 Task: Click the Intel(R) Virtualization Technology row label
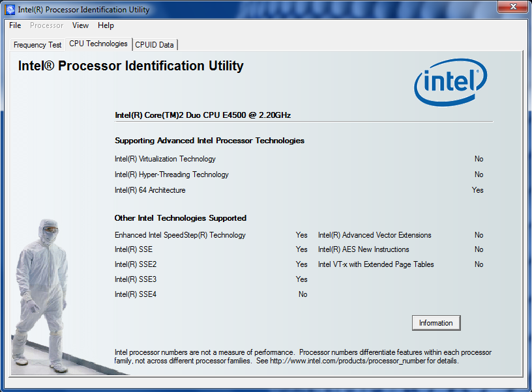[165, 159]
